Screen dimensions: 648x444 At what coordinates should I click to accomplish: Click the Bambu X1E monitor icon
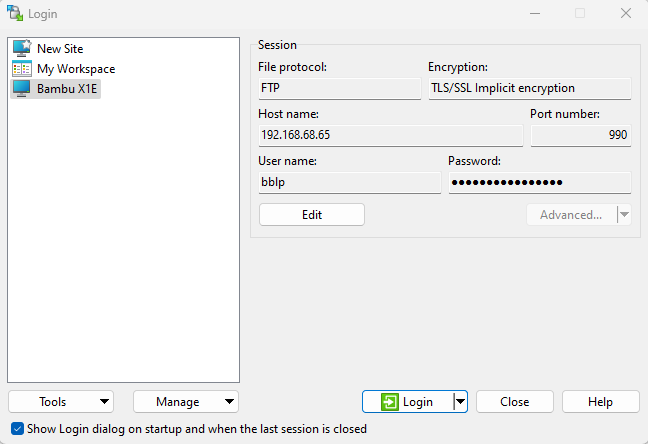click(21, 89)
